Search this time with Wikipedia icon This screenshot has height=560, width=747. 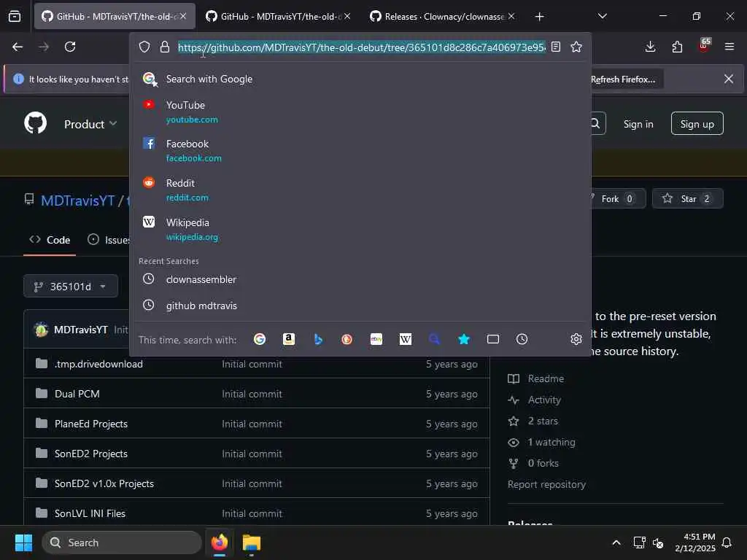pyautogui.click(x=406, y=339)
